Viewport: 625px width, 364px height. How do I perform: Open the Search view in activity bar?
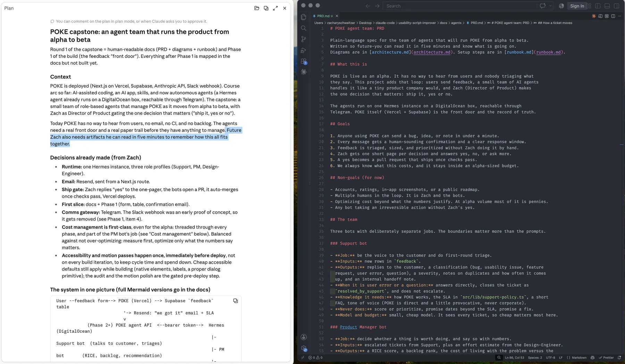[303, 28]
